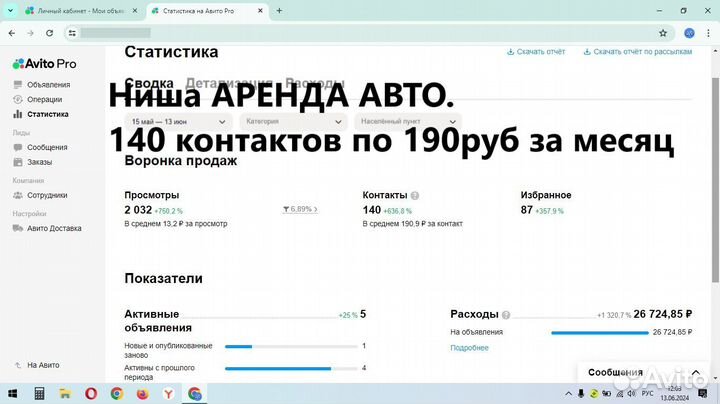Viewport: 720px width, 404px height.
Task: Click the Сообщения chat panel label
Action: [615, 372]
